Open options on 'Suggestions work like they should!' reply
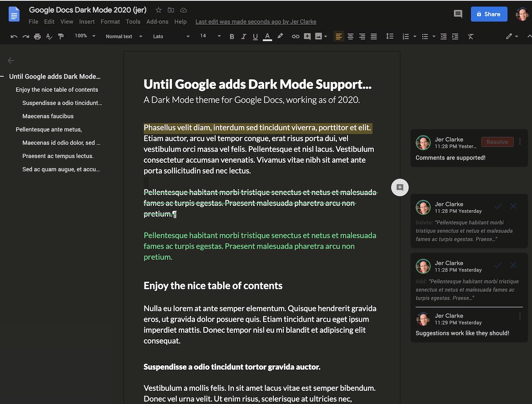532x404 pixels. coord(520,316)
